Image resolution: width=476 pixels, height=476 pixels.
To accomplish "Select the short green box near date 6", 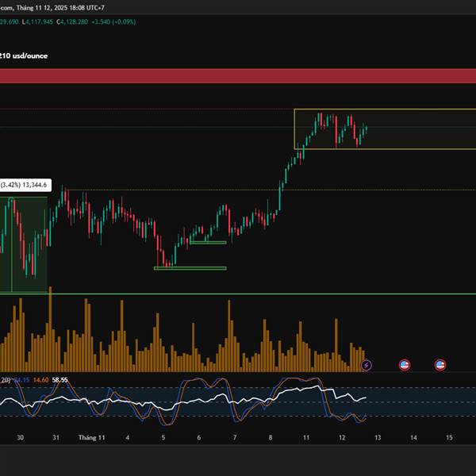I will [x=208, y=243].
